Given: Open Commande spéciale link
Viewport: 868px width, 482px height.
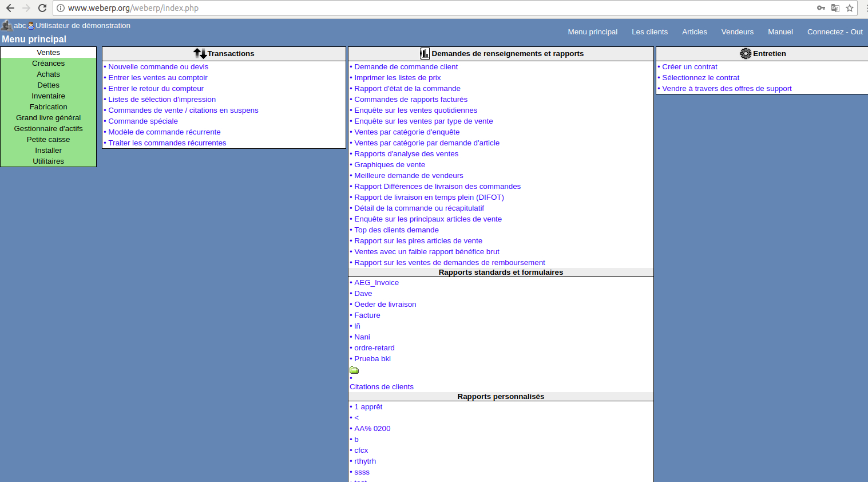Looking at the screenshot, I should (x=143, y=121).
